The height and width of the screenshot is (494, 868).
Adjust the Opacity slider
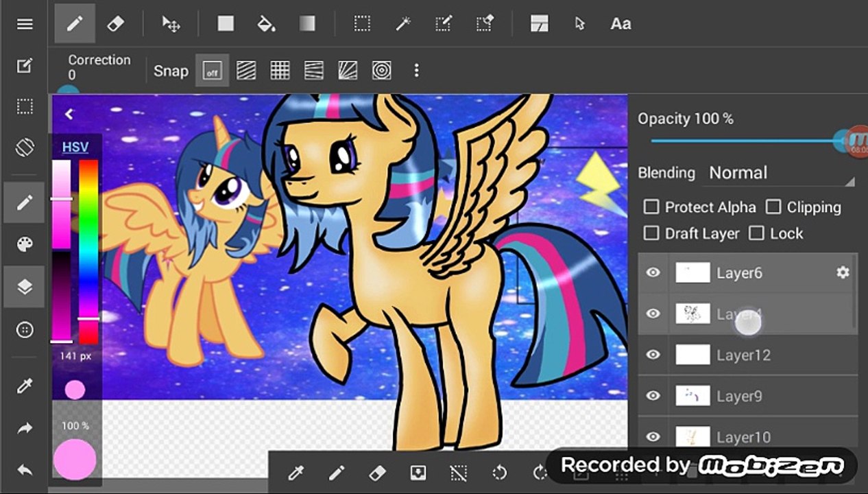pos(747,141)
